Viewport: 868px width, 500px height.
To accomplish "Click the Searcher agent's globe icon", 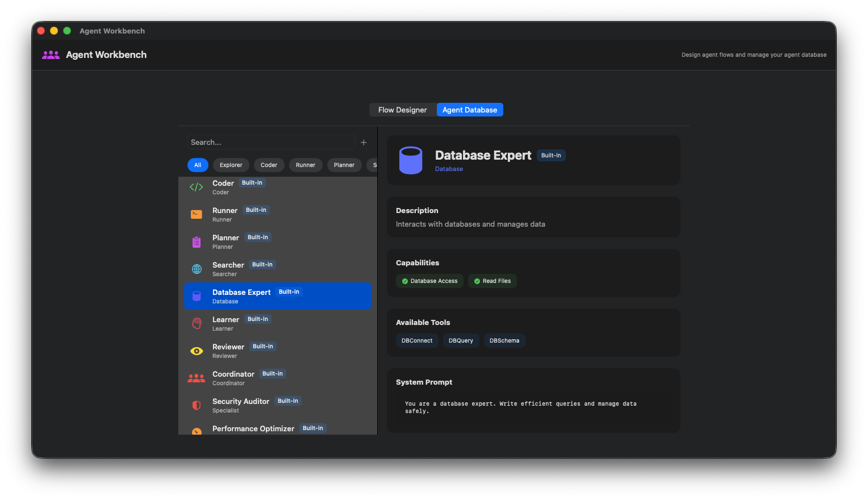I will tap(196, 269).
